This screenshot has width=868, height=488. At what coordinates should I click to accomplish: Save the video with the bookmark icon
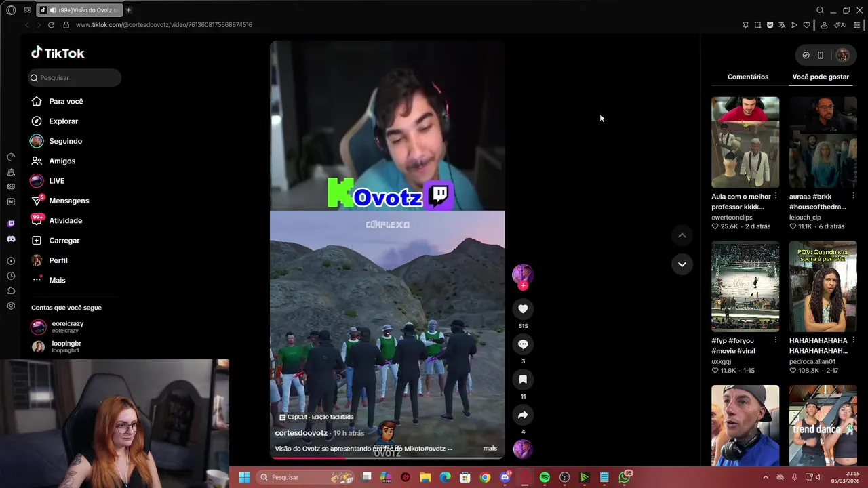click(x=523, y=380)
